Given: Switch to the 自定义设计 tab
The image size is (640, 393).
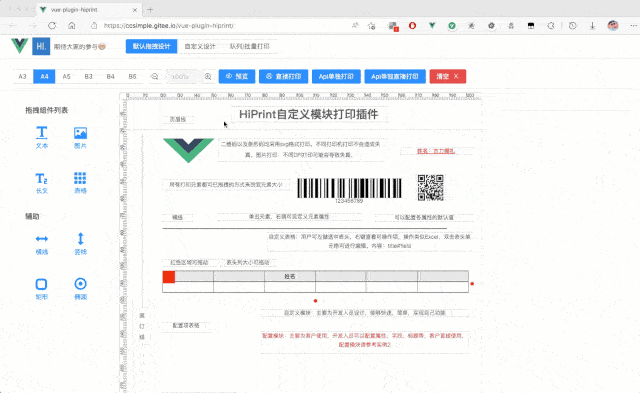Looking at the screenshot, I should 200,46.
